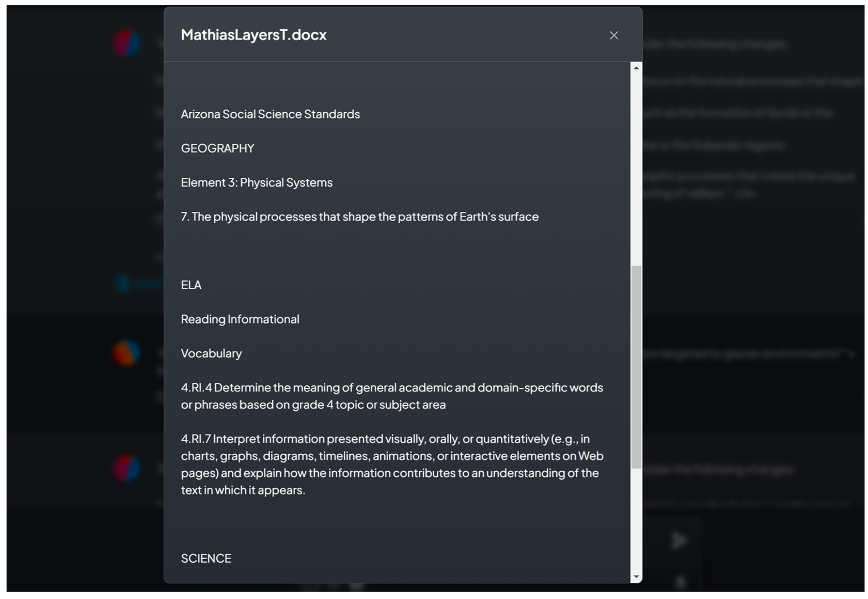
Task: Click the 'Arizona Social Science Standards' line
Action: click(x=270, y=114)
